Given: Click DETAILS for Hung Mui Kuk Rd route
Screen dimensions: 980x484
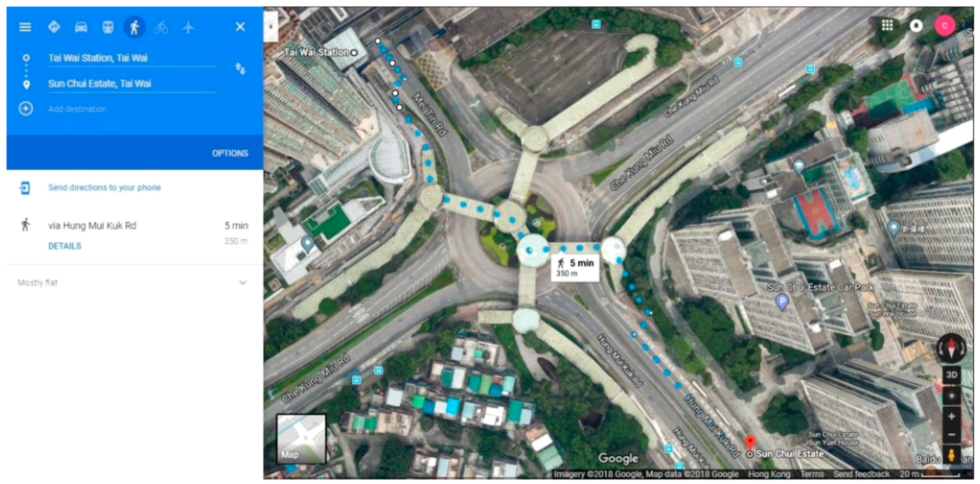Looking at the screenshot, I should click(65, 246).
